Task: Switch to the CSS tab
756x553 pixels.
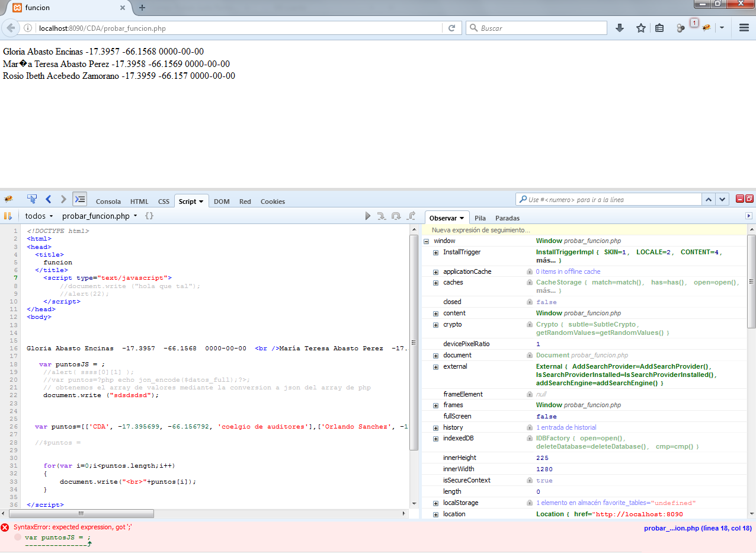Action: coord(164,202)
